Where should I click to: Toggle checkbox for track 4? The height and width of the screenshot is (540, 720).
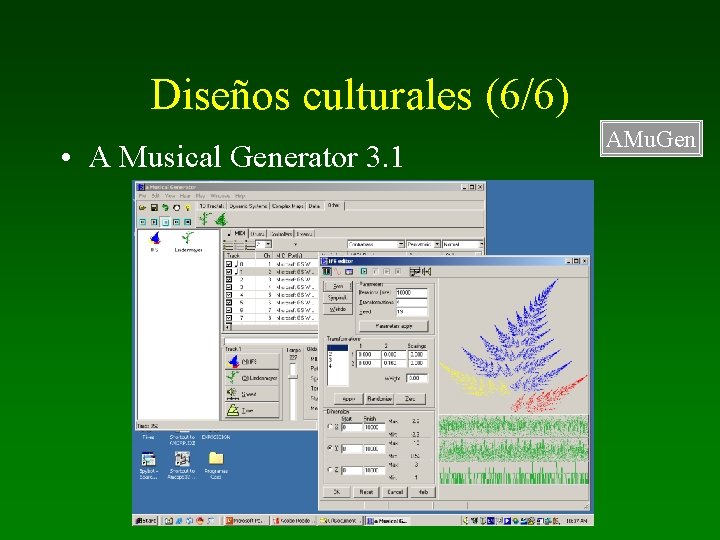(x=229, y=295)
